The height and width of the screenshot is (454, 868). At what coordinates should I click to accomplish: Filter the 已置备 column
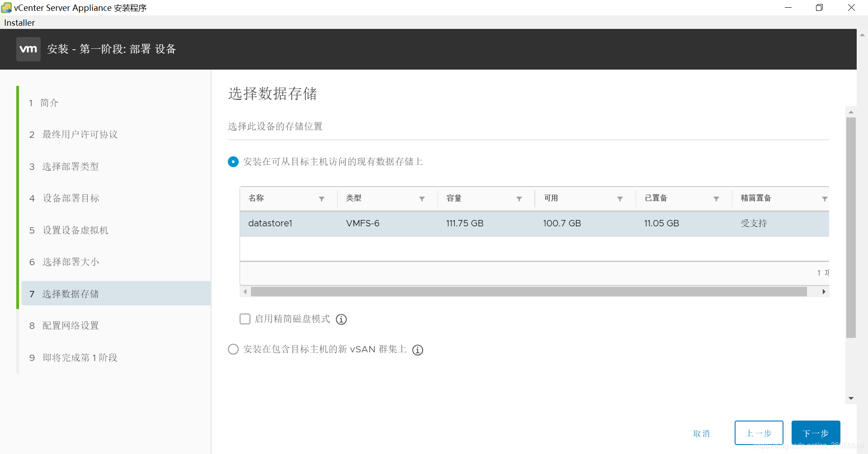(716, 199)
